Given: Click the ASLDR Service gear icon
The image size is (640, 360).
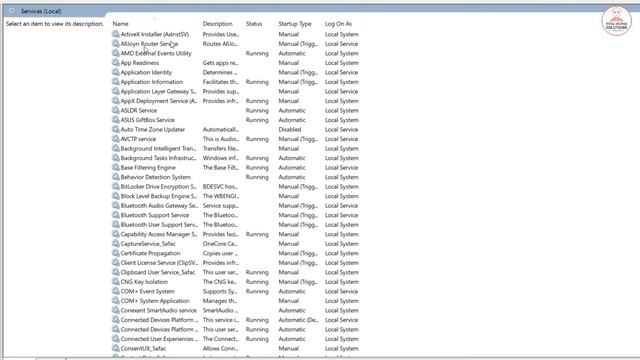Looking at the screenshot, I should [x=116, y=110].
